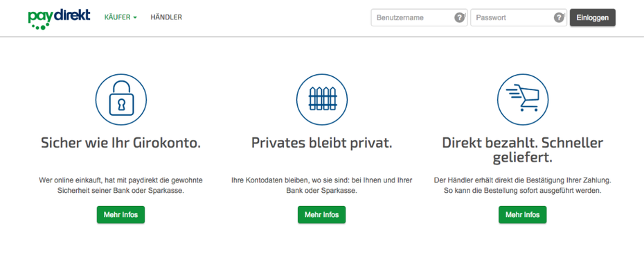644x258 pixels.
Task: Expand the KÄUFER dropdown menu
Action: (x=120, y=17)
